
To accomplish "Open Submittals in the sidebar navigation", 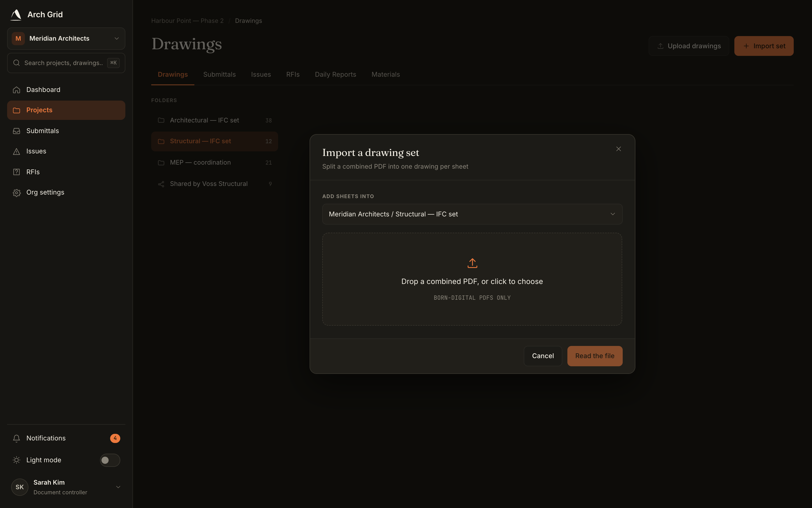I will 66,131.
